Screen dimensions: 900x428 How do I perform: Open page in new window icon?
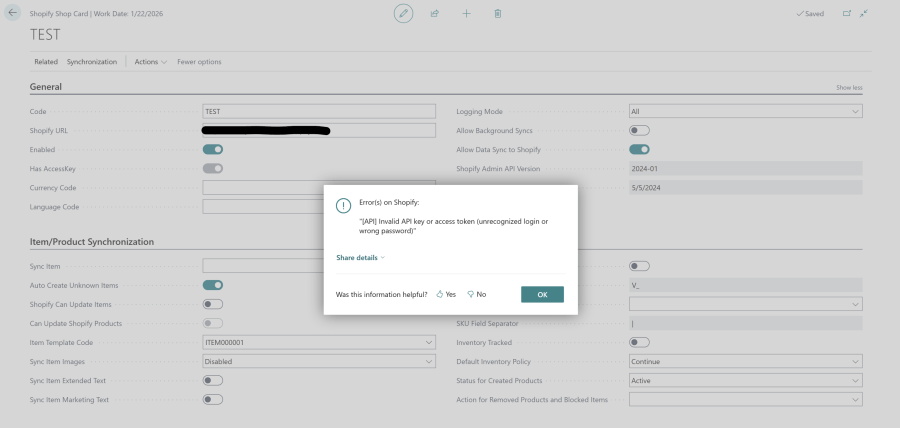coord(847,13)
